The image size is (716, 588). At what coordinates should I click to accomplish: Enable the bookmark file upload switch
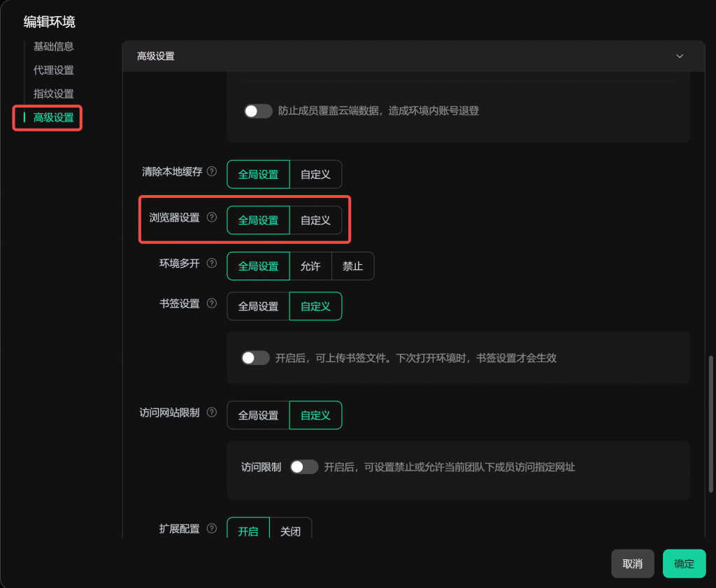(255, 358)
